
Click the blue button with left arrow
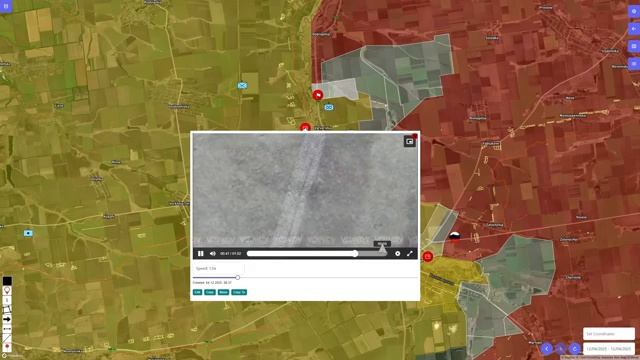click(x=634, y=29)
